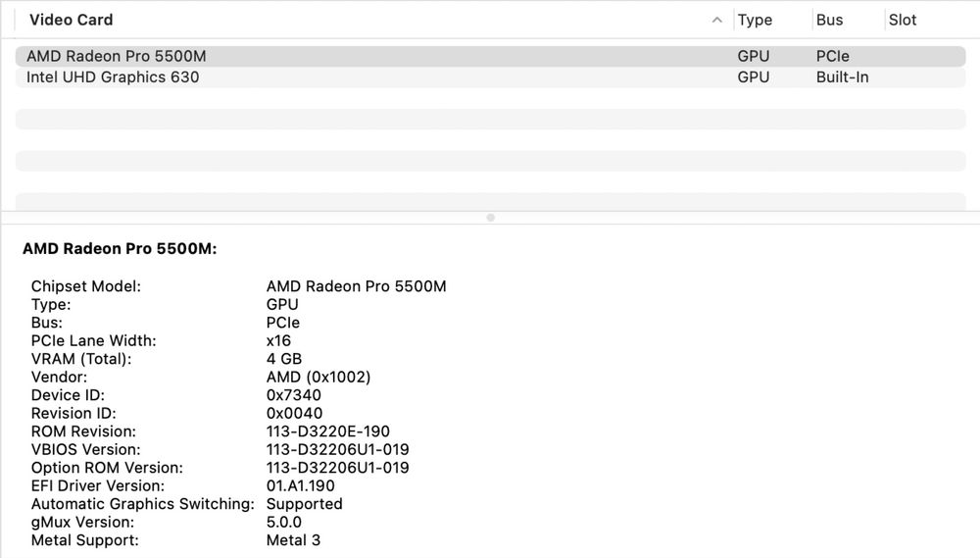Click the PCIe bus cell in AMD row
This screenshot has height=558, width=980.
click(833, 57)
